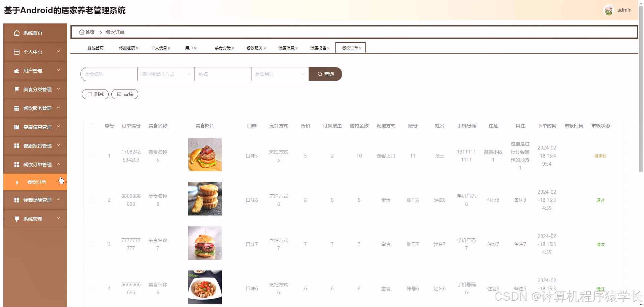
Task: Click the admin avatar icon
Action: tap(608, 10)
